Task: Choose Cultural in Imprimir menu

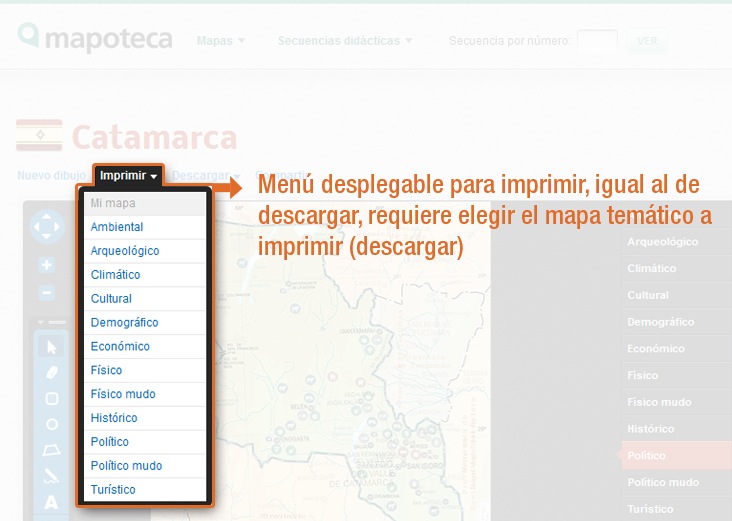Action: (145, 298)
